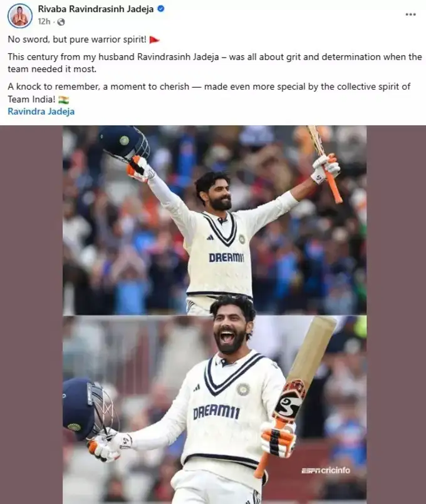The width and height of the screenshot is (426, 504).
Task: Click the blue verified badge icon
Action: coord(161,9)
